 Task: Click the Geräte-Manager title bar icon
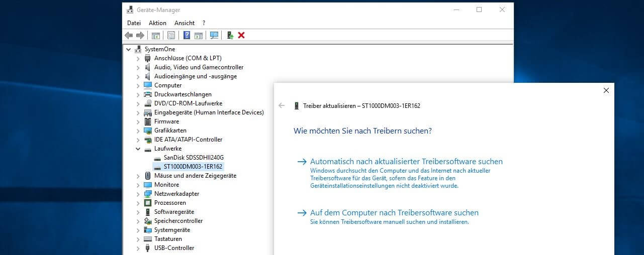tap(130, 10)
